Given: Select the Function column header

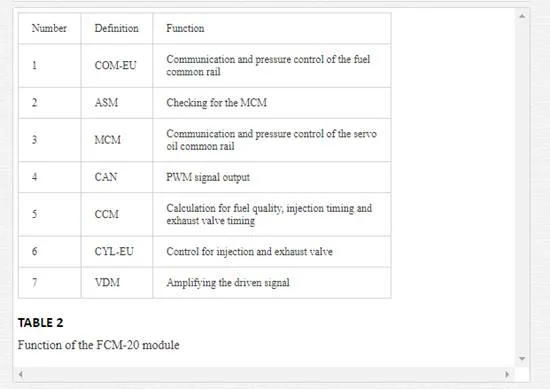Looking at the screenshot, I should 272,28.
